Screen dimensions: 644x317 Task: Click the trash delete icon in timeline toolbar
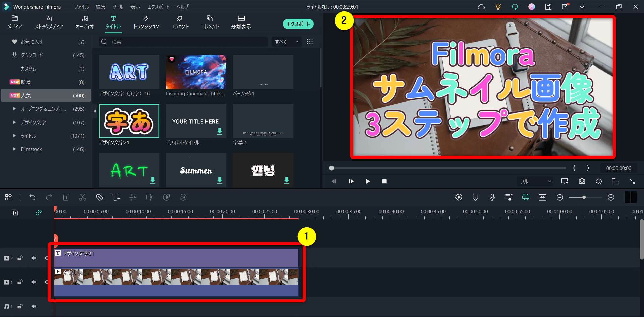(x=66, y=197)
